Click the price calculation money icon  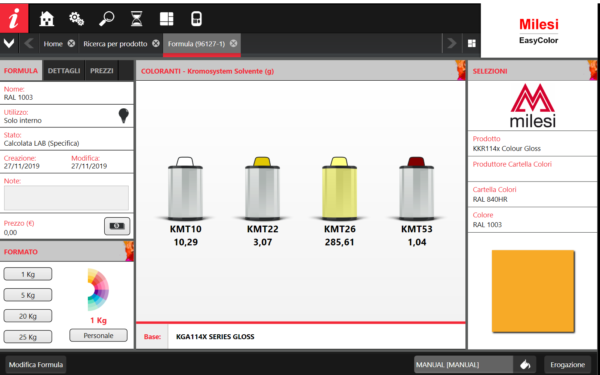[x=117, y=226]
